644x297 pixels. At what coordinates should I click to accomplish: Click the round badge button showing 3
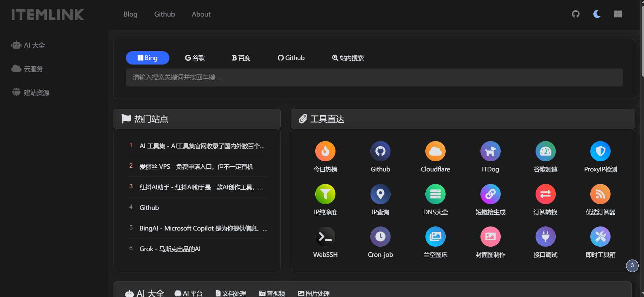click(x=632, y=266)
